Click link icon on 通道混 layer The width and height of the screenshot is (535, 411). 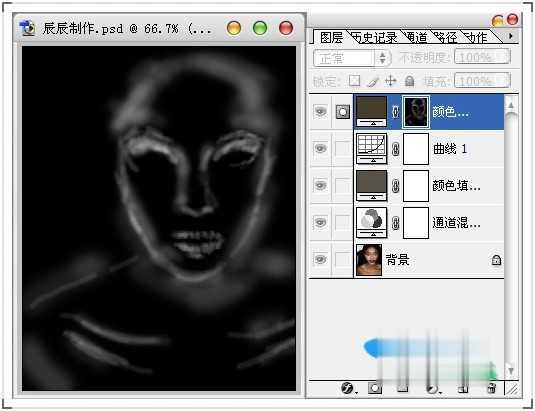[x=395, y=223]
